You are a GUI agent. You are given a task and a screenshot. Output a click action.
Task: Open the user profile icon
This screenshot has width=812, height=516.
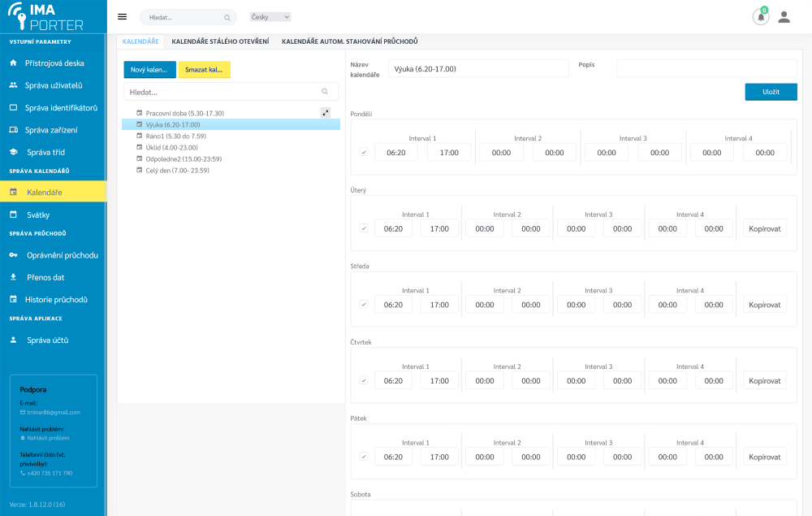pos(784,17)
